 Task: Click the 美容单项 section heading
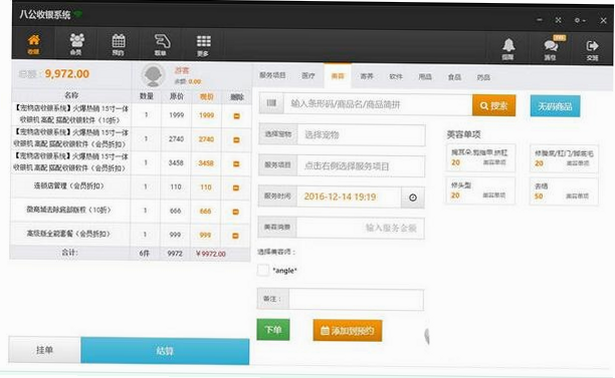[464, 134]
